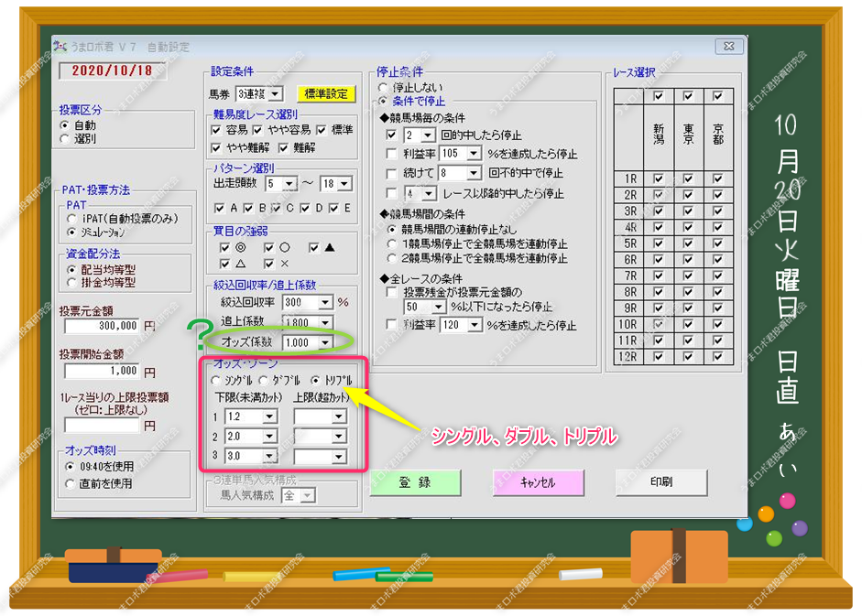This screenshot has width=862, height=616.
Task: Toggle 投票残金が投票元金額の checkbox
Action: [x=391, y=292]
